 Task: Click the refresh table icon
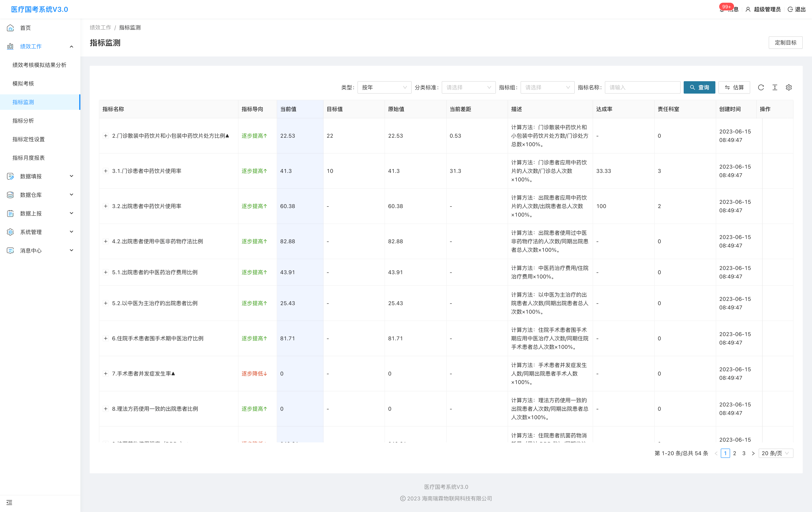tap(761, 87)
